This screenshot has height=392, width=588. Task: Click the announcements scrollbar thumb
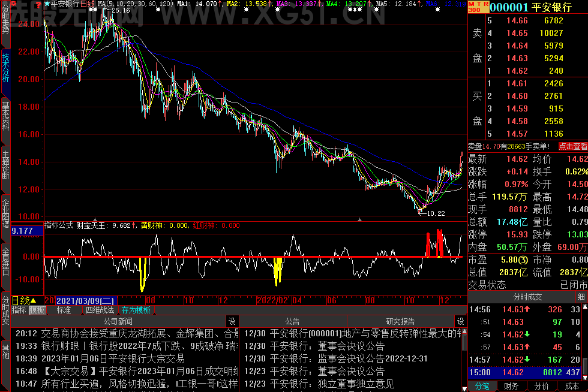(x=464, y=342)
